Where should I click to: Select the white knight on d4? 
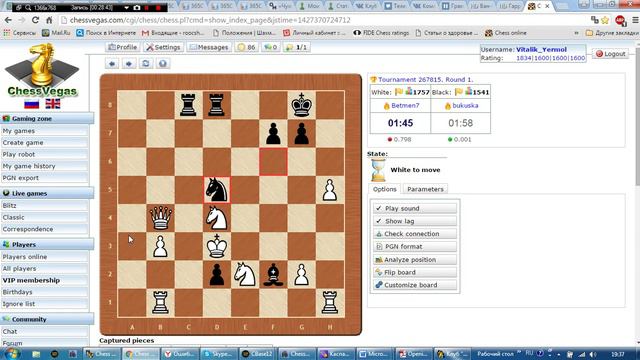point(217,218)
